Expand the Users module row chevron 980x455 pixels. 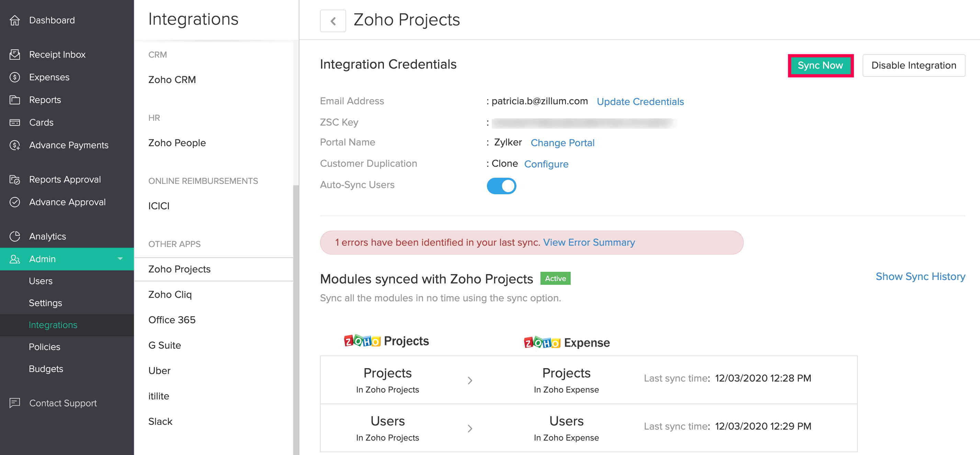[470, 428]
